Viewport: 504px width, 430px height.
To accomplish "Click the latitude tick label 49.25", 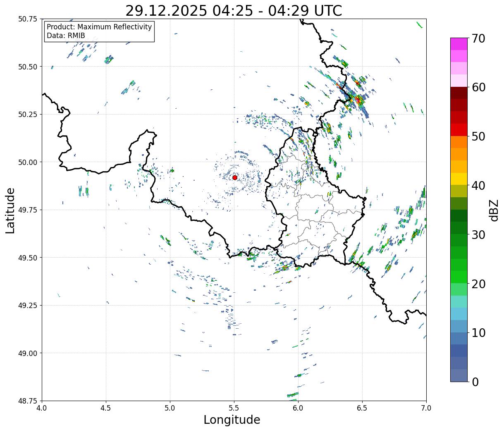I will (x=28, y=306).
